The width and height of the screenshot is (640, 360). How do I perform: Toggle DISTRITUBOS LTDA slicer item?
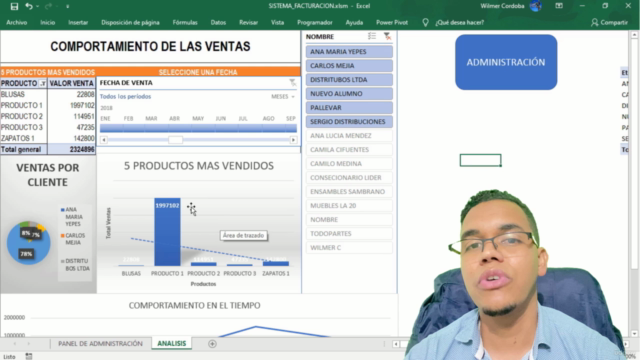click(349, 80)
